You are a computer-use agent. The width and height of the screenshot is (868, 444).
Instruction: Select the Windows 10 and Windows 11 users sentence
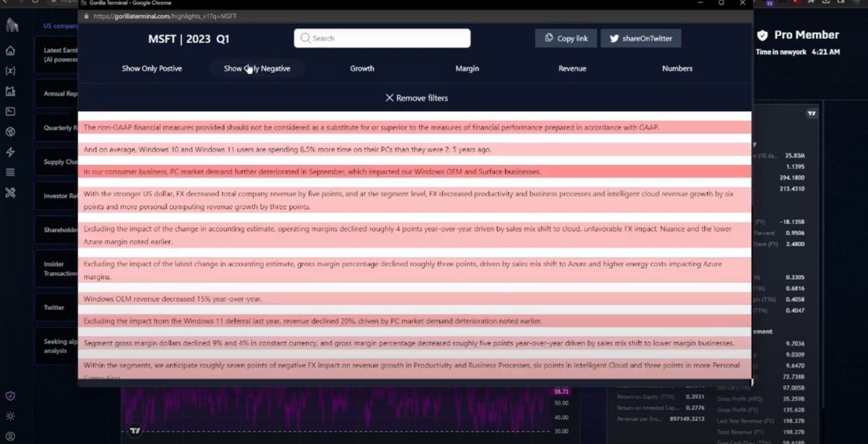(415, 149)
